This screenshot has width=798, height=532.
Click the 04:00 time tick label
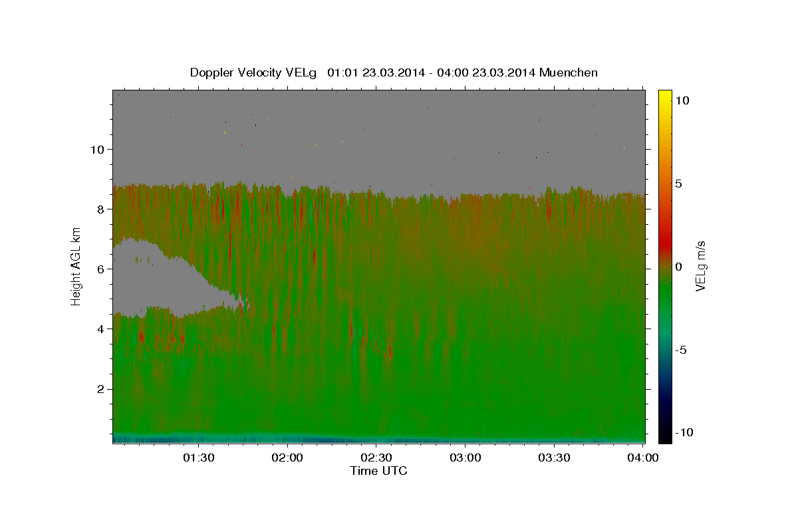[x=642, y=458]
